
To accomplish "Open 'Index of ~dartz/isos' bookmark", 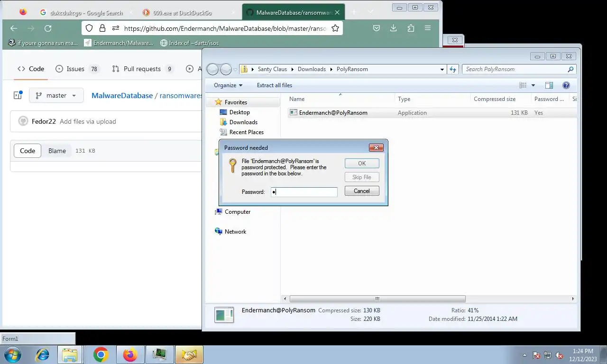I will (x=189, y=43).
